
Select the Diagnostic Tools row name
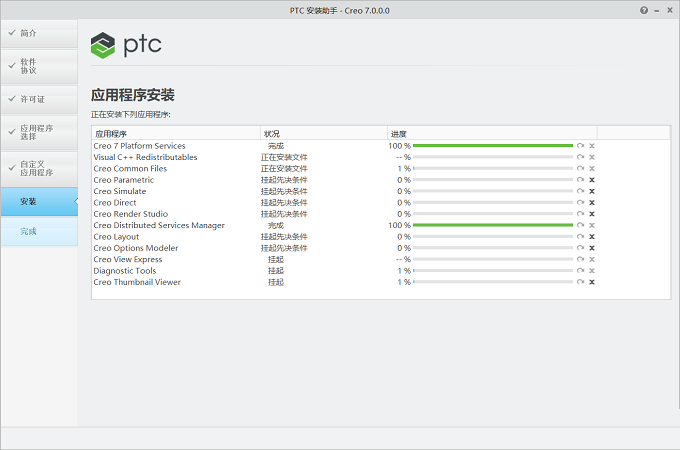125,271
